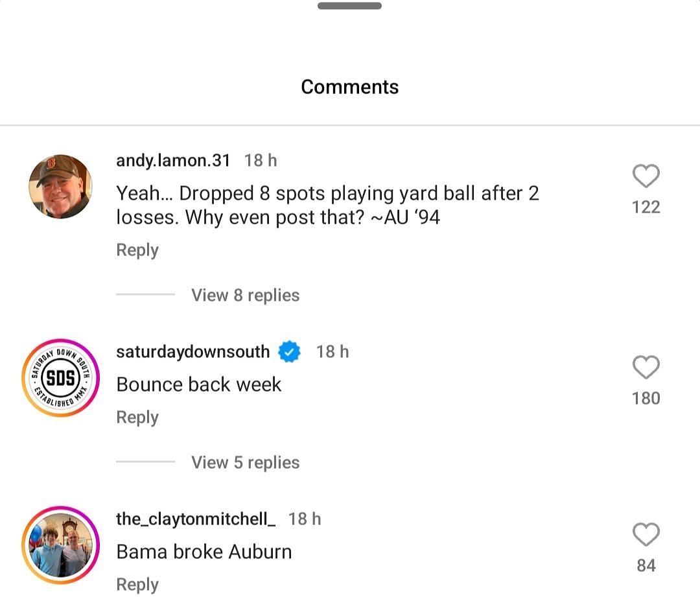Viewport: 700px width, 601px height.
Task: Expand View 8 replies
Action: pos(245,296)
